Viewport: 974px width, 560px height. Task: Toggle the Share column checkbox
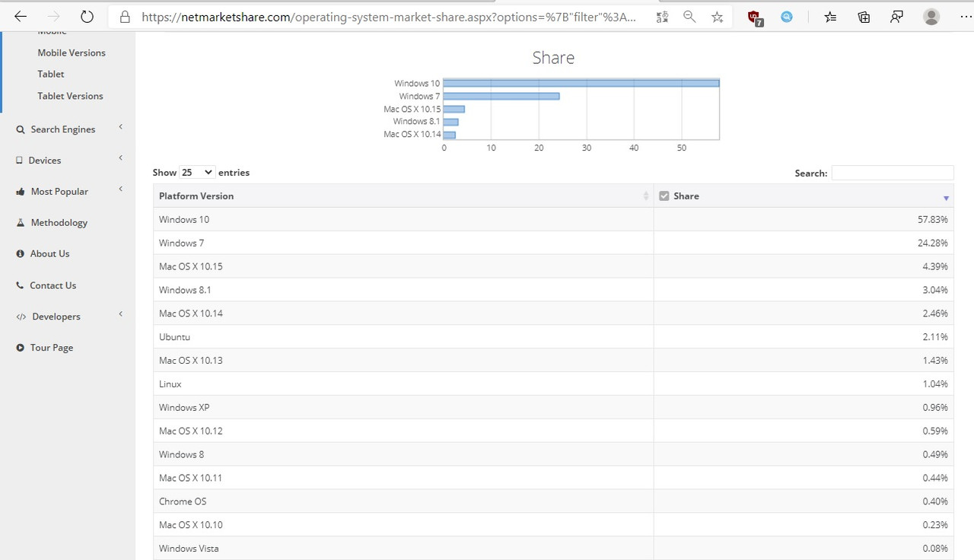[x=664, y=196]
